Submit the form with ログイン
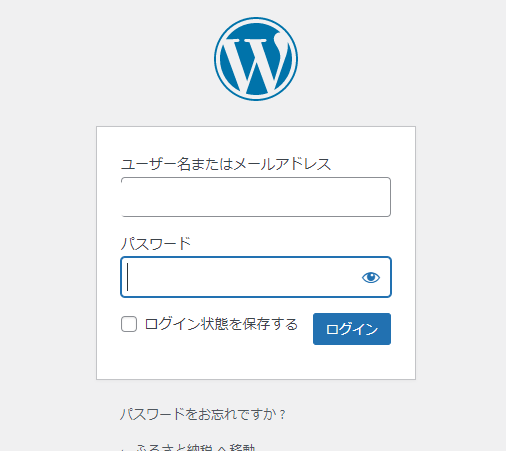Screen dimensions: 506x451 coord(352,329)
